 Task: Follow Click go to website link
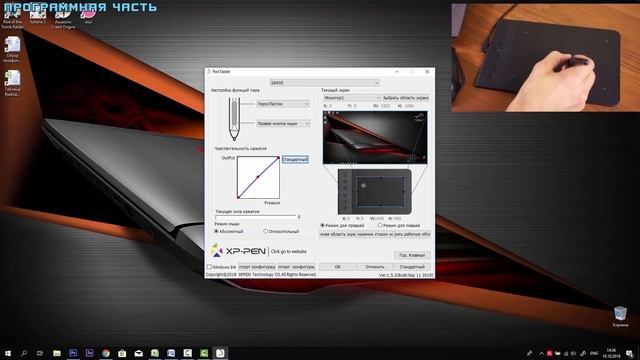tap(289, 252)
